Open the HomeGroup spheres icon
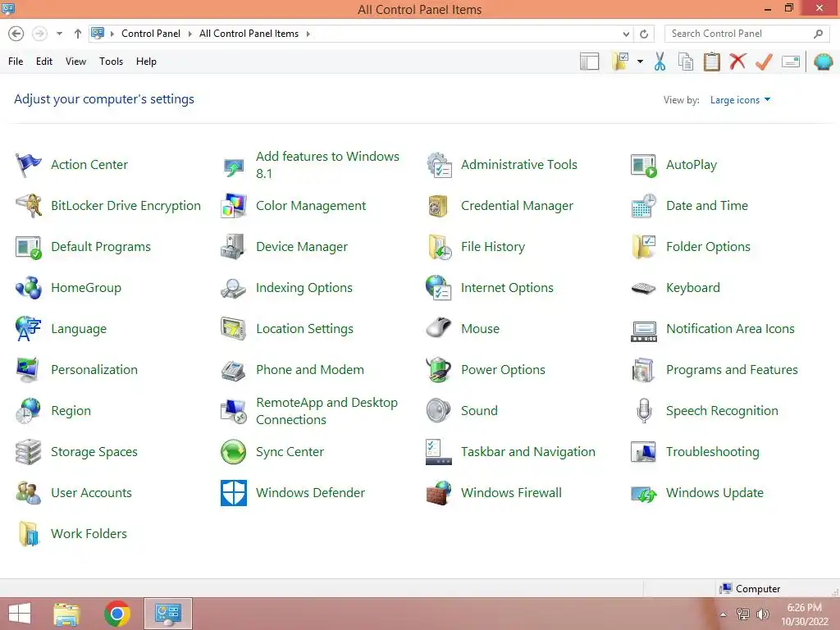Viewport: 840px width, 630px height. pyautogui.click(x=29, y=288)
